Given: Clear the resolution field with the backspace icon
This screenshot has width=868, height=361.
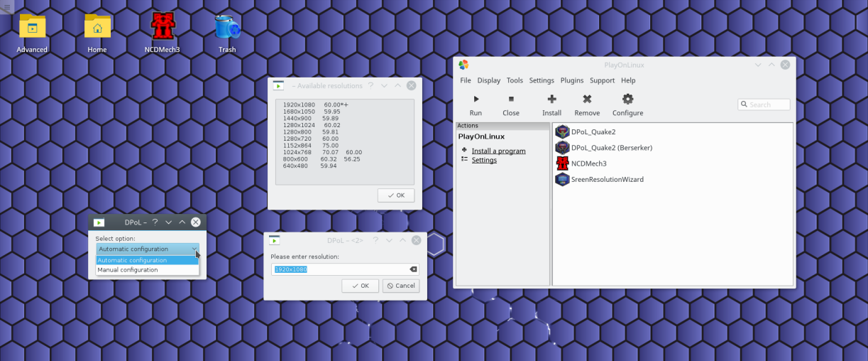Looking at the screenshot, I should pyautogui.click(x=413, y=269).
